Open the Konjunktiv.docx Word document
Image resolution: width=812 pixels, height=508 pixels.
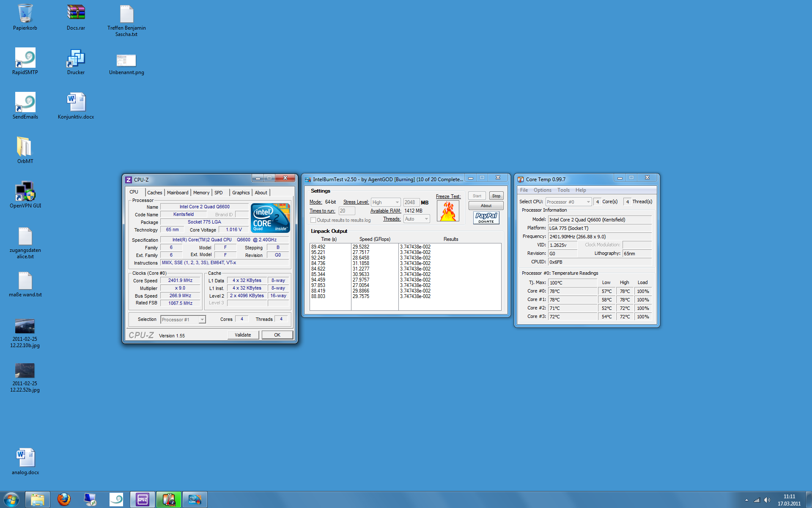(x=76, y=102)
